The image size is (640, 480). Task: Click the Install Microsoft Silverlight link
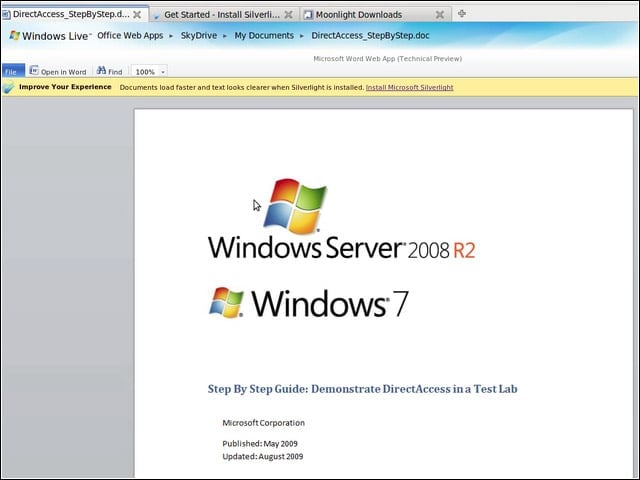(409, 87)
